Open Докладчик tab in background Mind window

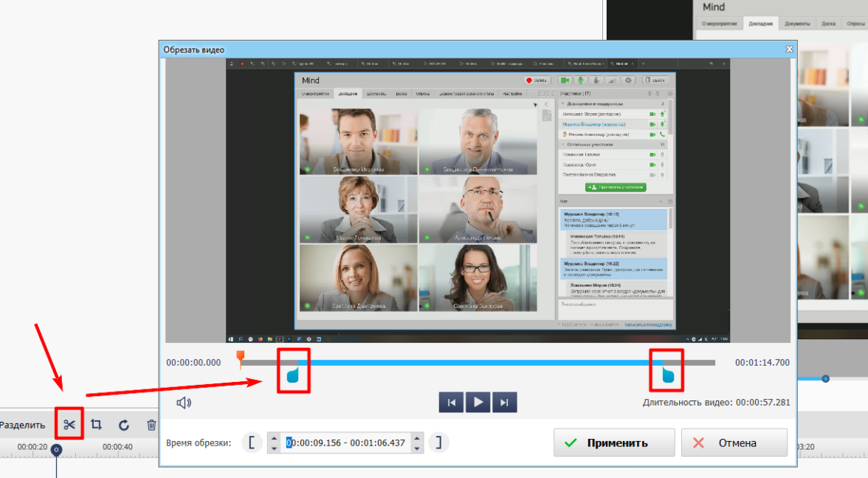coord(760,24)
